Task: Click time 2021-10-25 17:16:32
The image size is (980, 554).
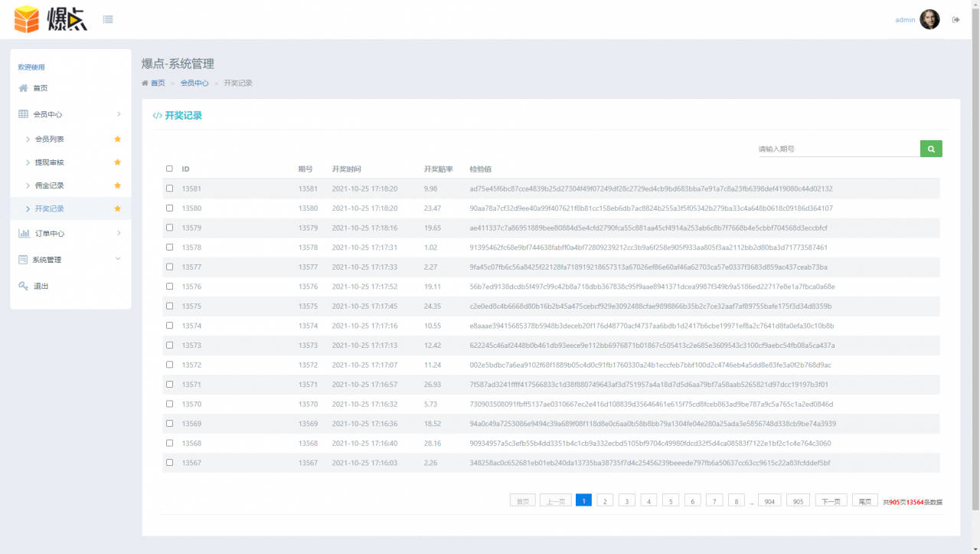Action: point(365,404)
